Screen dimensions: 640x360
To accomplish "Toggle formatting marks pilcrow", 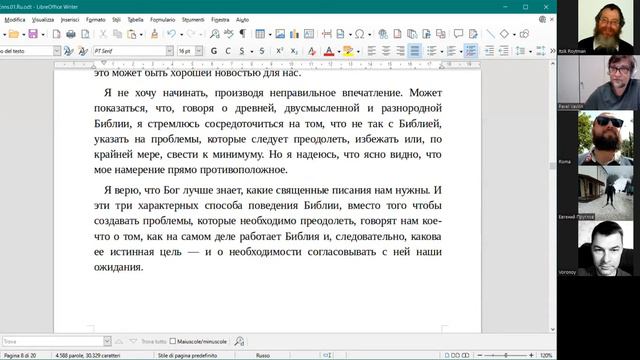I will [x=243, y=34].
